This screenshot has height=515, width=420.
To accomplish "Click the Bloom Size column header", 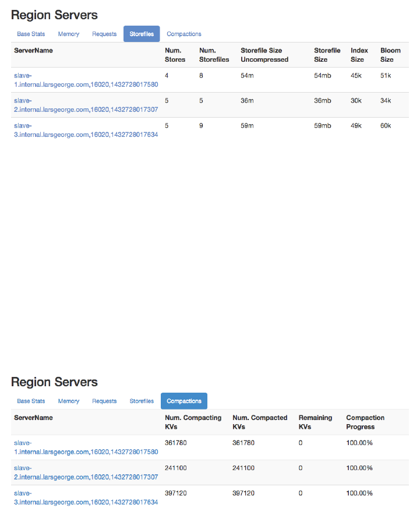I will (390, 55).
